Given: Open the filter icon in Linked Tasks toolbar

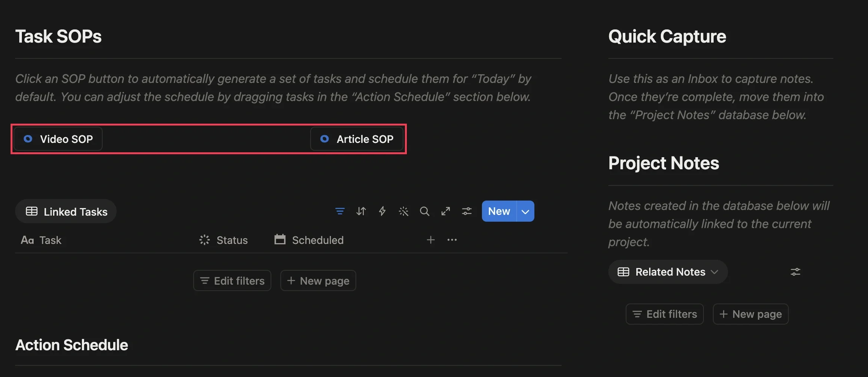Looking at the screenshot, I should click(340, 211).
